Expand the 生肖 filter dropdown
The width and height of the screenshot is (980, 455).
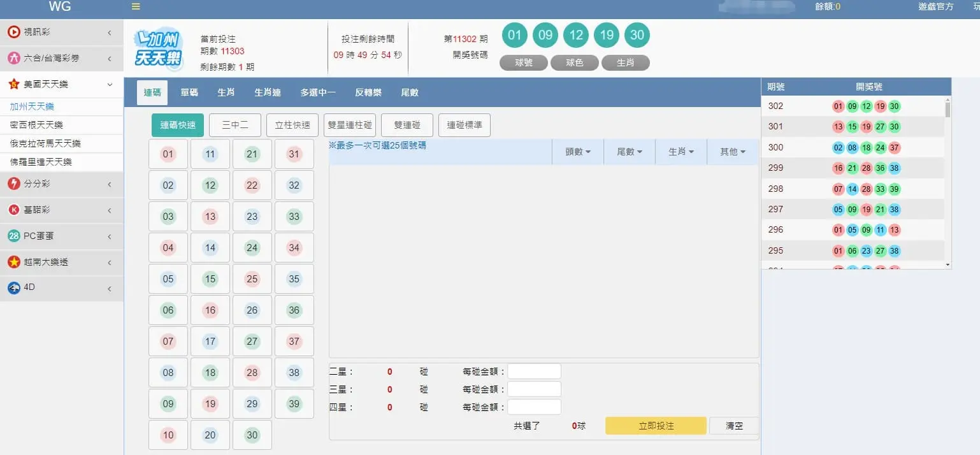pos(680,151)
